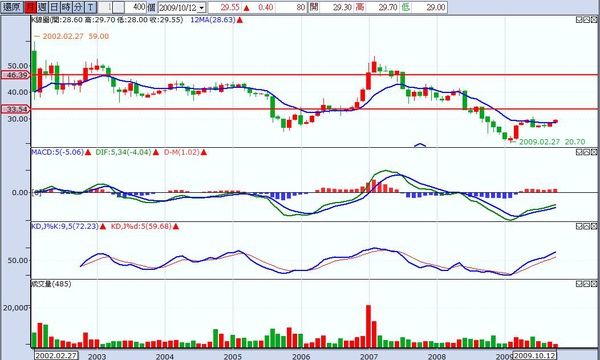Click red triangle beside KD,J%K:9,5(72.23)
Image resolution: width=600 pixels, height=360 pixels.
pos(103,226)
